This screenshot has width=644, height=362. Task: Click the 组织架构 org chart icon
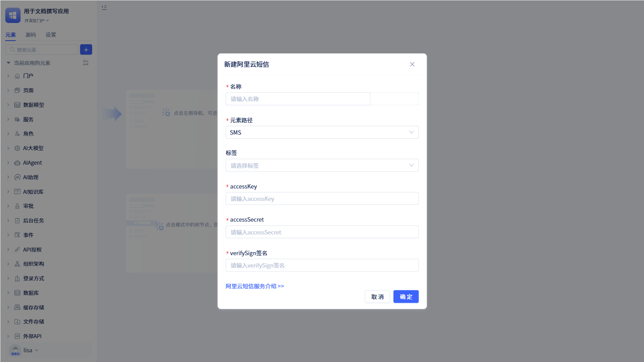[x=17, y=264]
